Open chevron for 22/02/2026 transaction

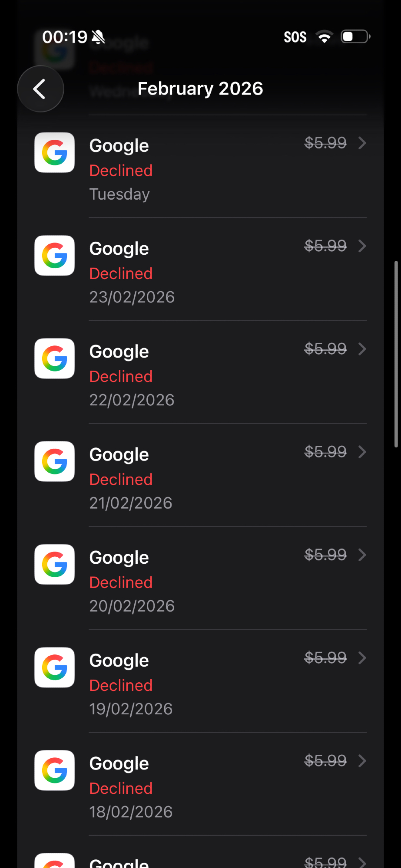(362, 349)
